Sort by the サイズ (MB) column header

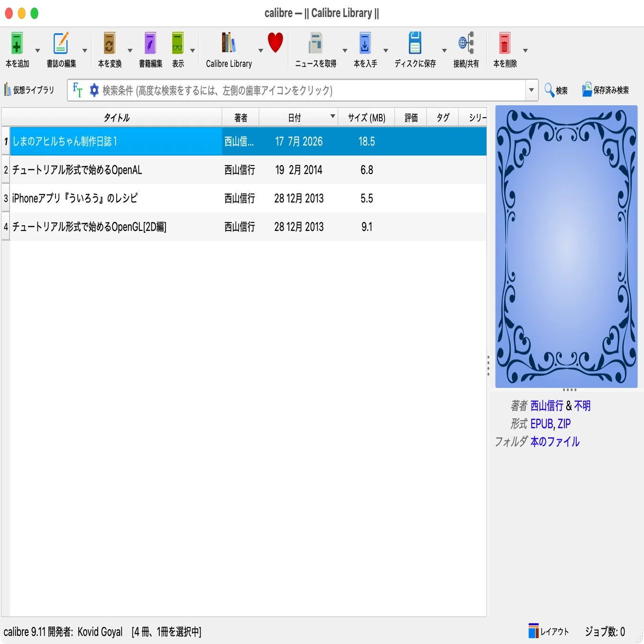coord(366,118)
